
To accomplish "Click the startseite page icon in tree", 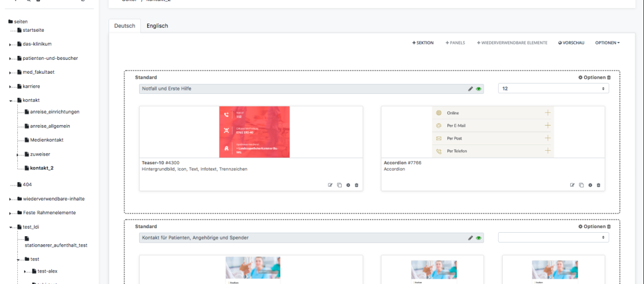I will [x=19, y=30].
